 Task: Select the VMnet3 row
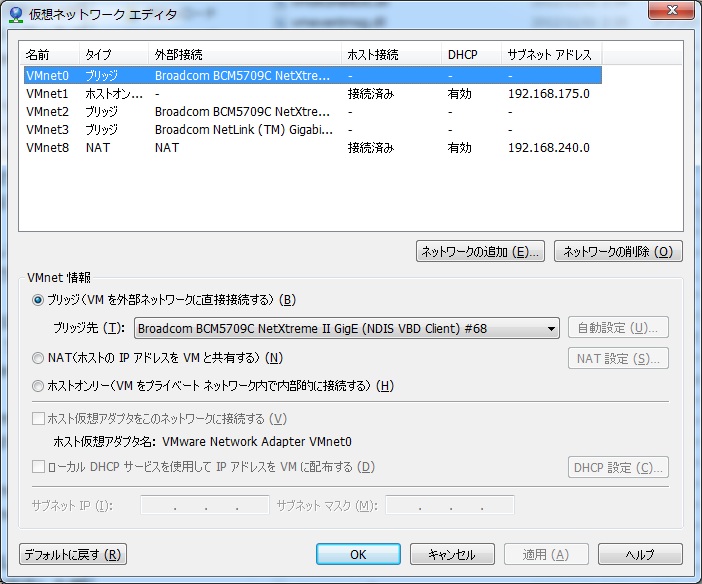click(x=312, y=129)
